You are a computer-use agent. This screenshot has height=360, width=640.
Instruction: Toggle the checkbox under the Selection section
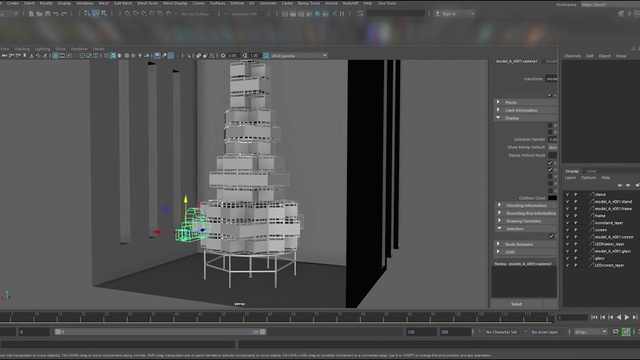point(551,236)
